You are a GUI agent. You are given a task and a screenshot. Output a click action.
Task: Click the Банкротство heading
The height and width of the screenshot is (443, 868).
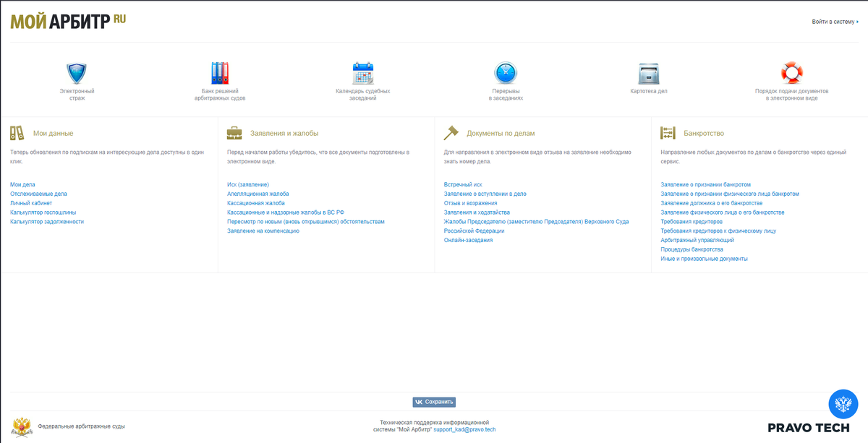point(704,133)
